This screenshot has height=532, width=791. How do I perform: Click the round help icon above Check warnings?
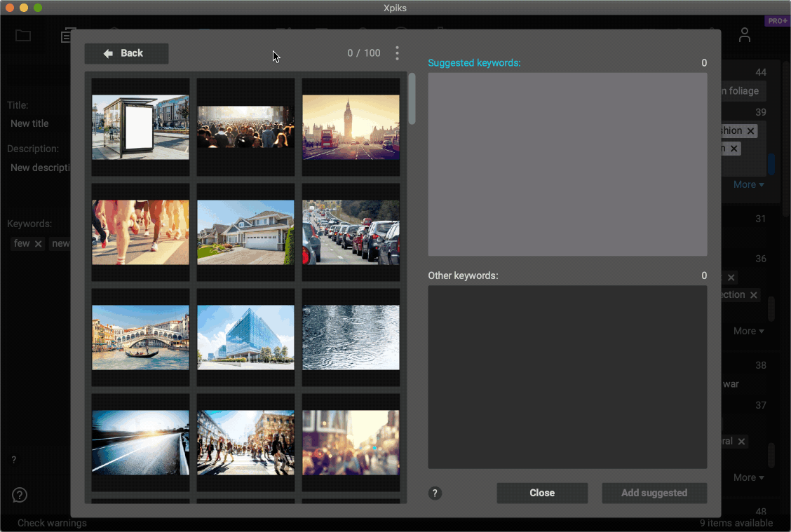click(20, 495)
